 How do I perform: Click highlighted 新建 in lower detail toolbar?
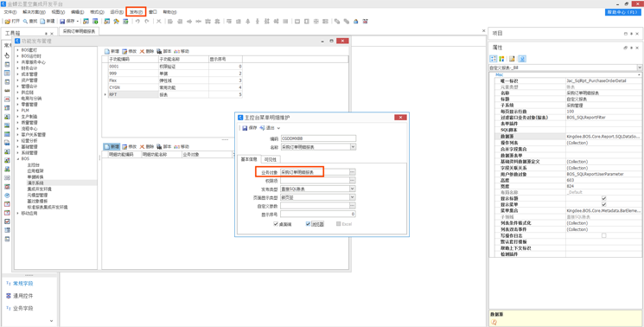pyautogui.click(x=112, y=147)
